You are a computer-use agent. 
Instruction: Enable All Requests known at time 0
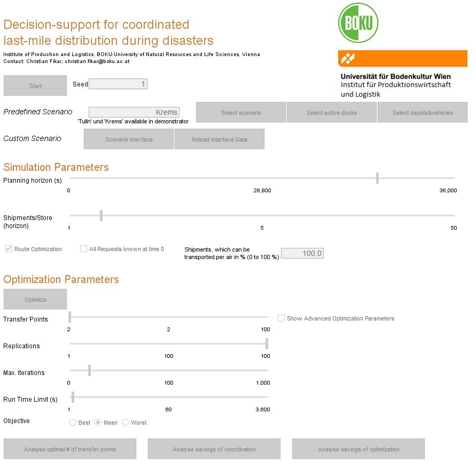coord(83,248)
